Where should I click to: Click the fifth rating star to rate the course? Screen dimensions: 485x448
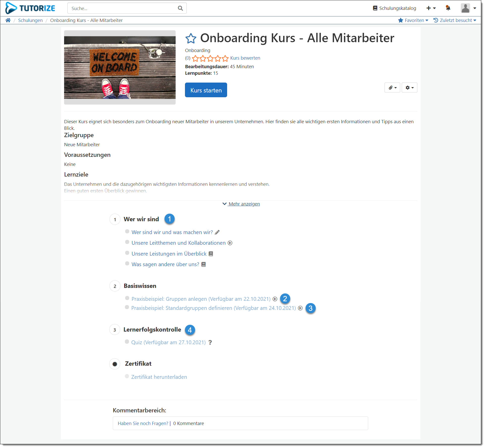[x=225, y=58]
